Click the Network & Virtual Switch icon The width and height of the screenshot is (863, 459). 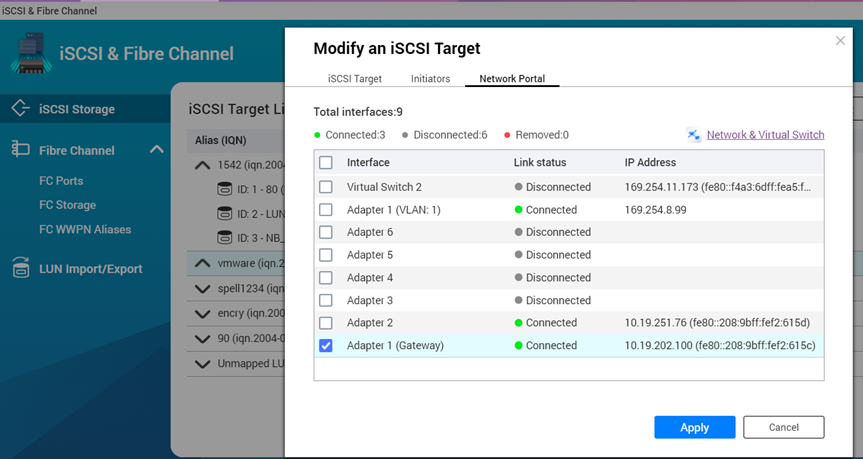pos(694,135)
